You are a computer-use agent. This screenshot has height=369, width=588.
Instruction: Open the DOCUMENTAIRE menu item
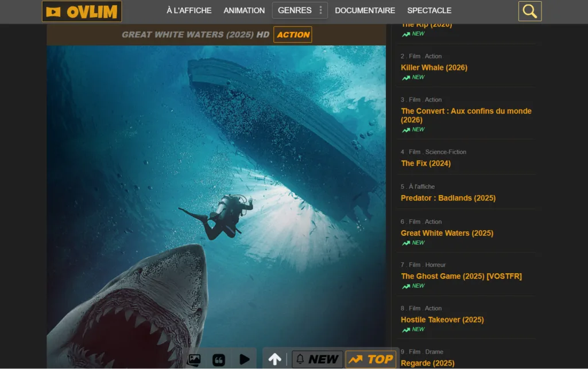[365, 10]
